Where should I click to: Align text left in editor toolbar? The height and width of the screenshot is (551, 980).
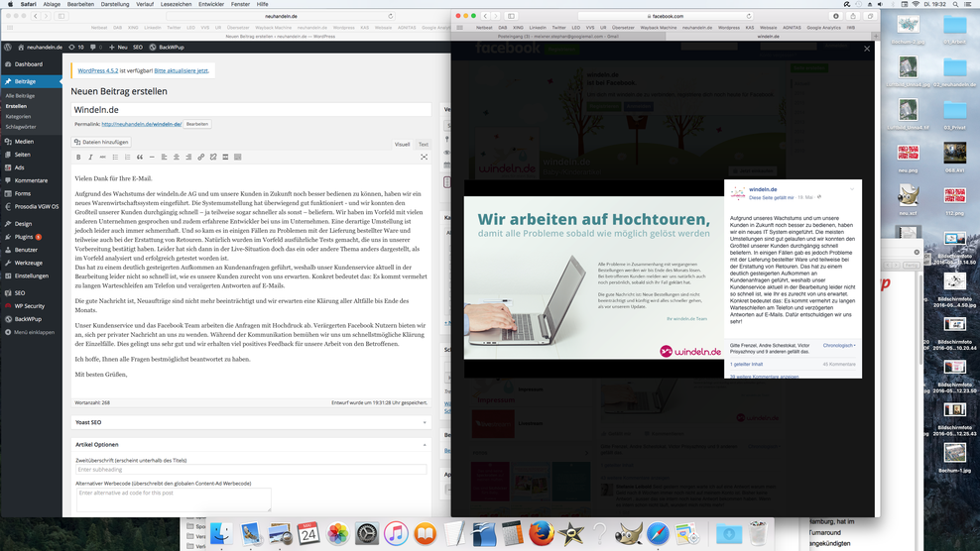pyautogui.click(x=164, y=158)
